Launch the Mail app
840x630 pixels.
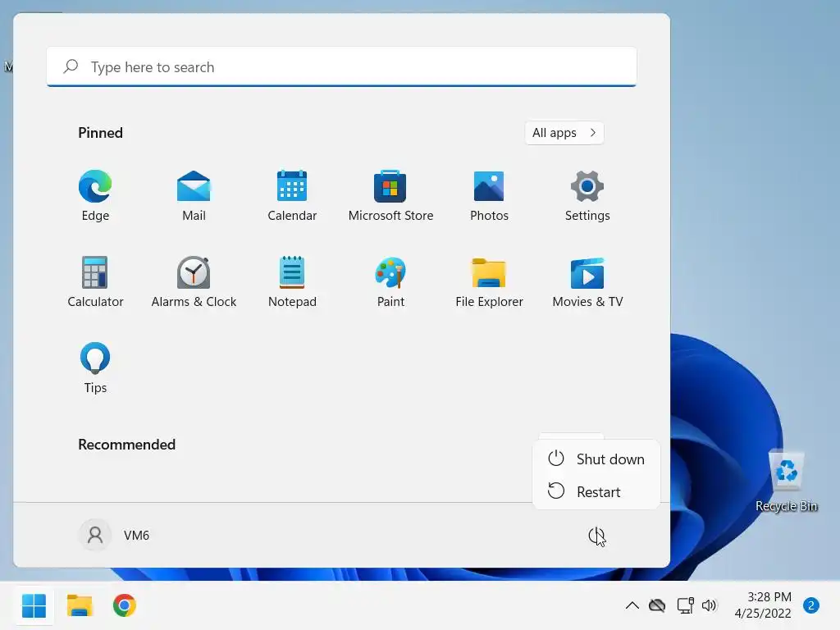[x=194, y=195]
